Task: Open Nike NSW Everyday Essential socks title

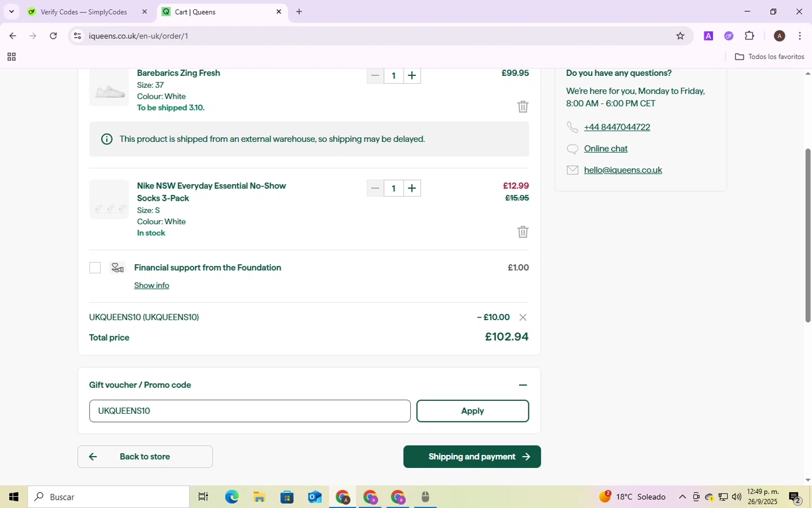Action: pos(211,192)
